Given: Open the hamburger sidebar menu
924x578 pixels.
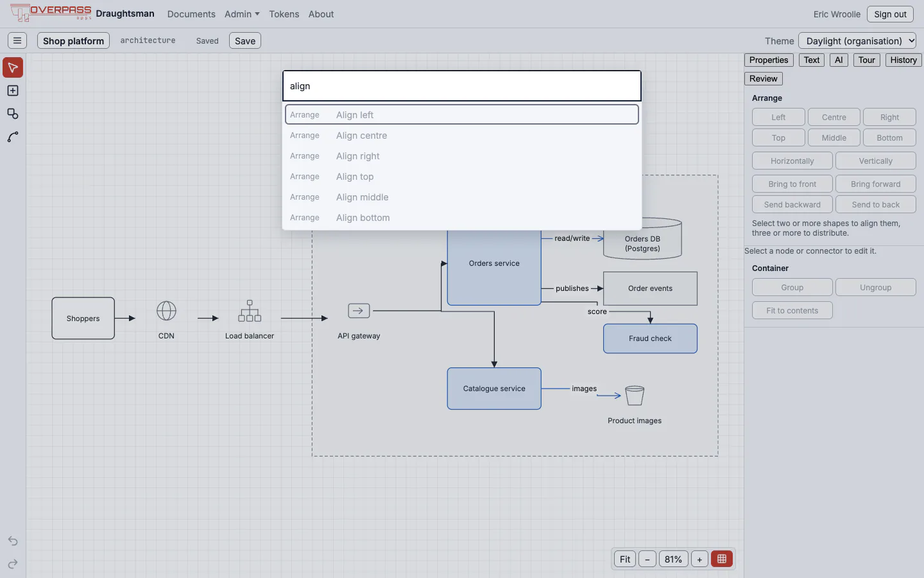Looking at the screenshot, I should coord(17,40).
